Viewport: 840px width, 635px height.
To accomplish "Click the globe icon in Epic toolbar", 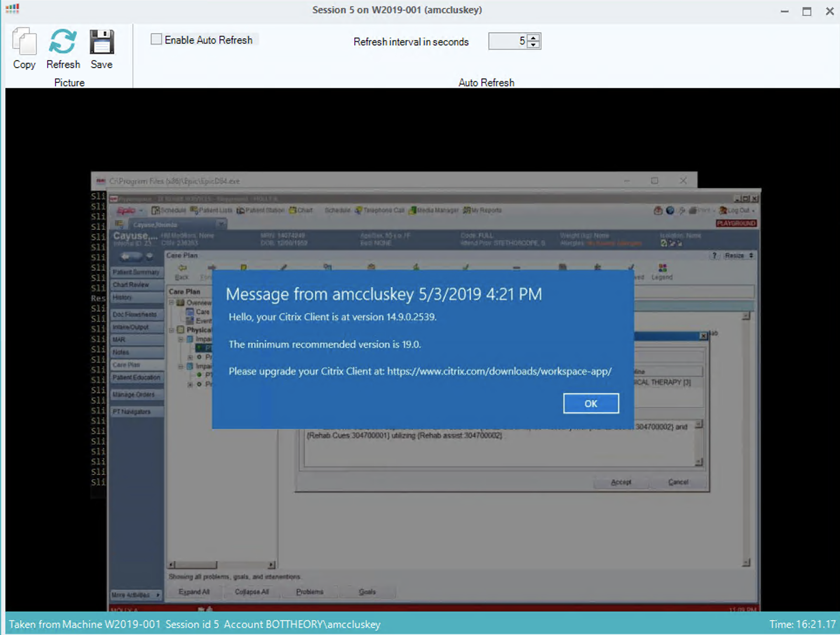I will point(670,210).
